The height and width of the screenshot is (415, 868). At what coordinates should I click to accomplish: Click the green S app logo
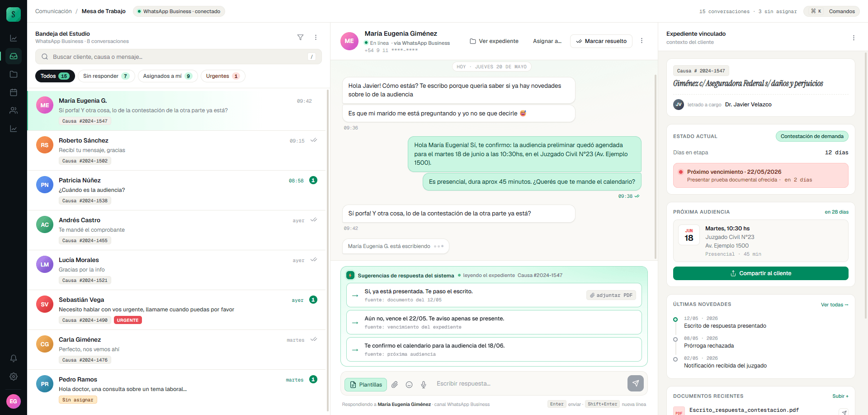pyautogui.click(x=14, y=14)
